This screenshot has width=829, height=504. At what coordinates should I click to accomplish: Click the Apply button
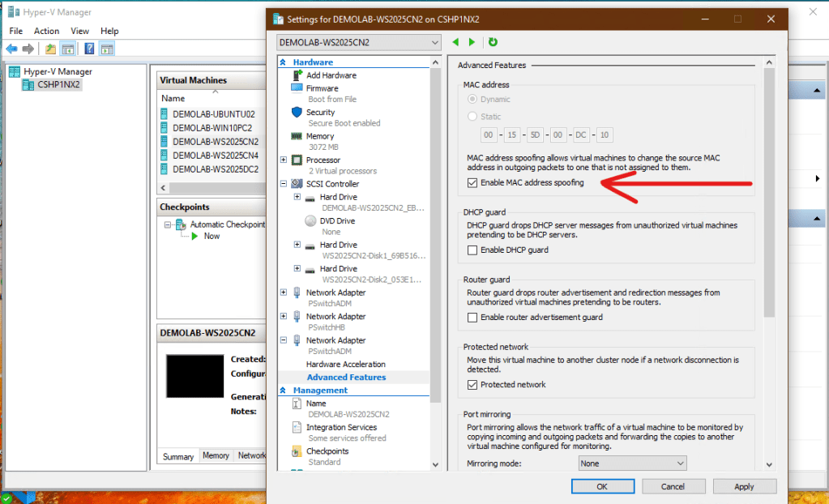(744, 486)
